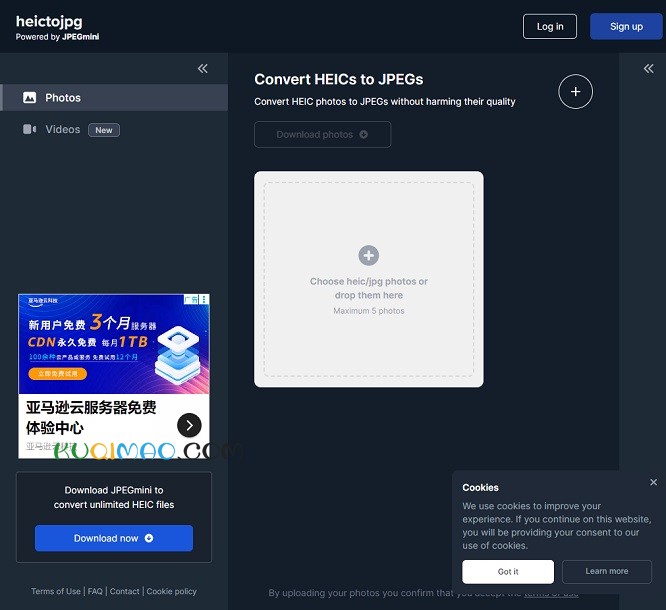The width and height of the screenshot is (666, 610).
Task: Collapse the right panel with double chevron
Action: coord(648,68)
